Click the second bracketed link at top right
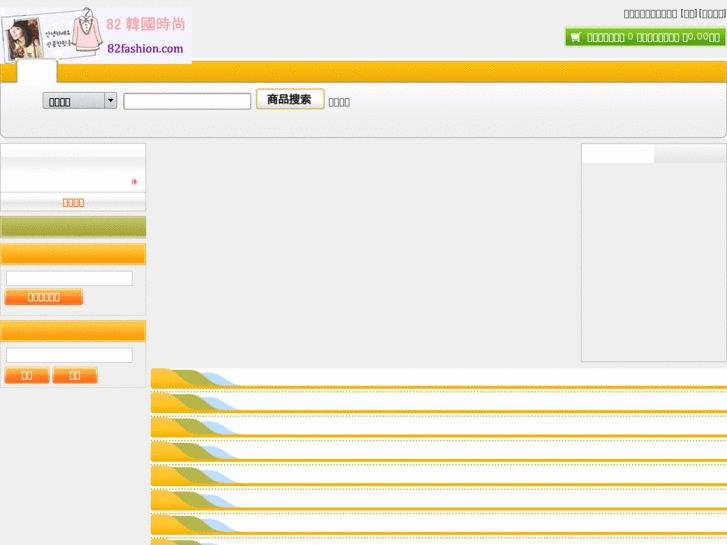Screen dimensions: 727x545 [712, 14]
